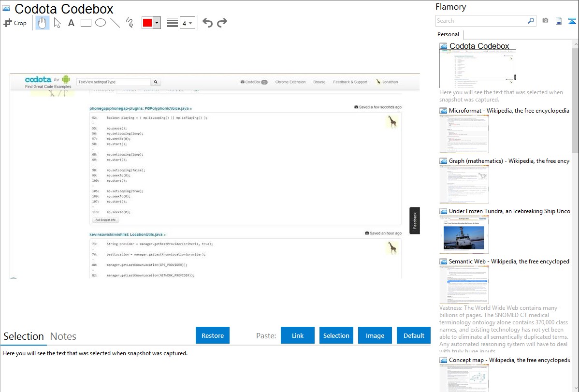Select the Graph (mathematics) thumbnail
This screenshot has height=392, width=579.
464,184
